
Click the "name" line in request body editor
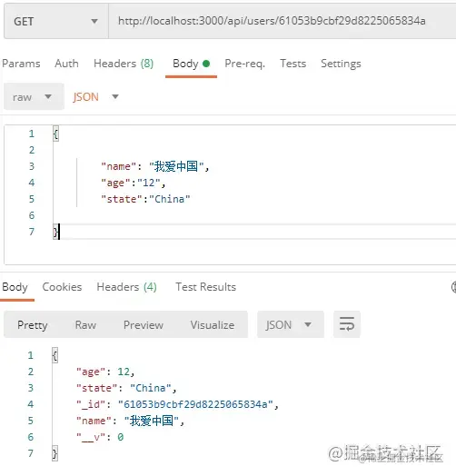(155, 166)
